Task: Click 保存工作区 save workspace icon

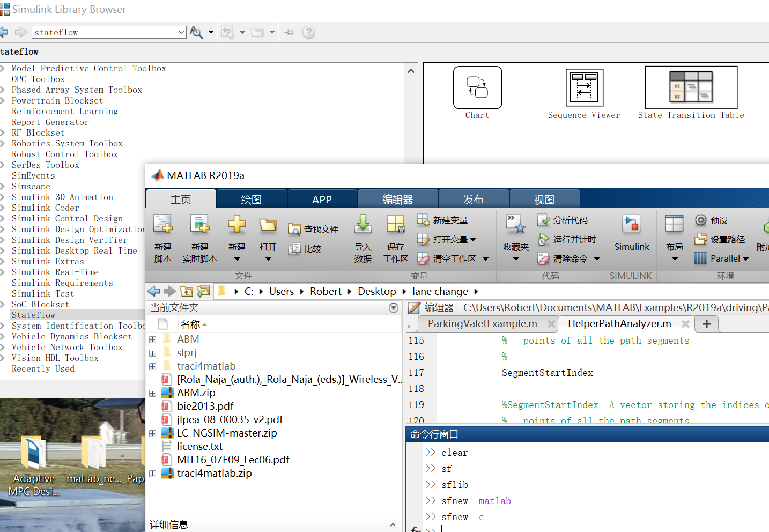Action: (x=396, y=224)
